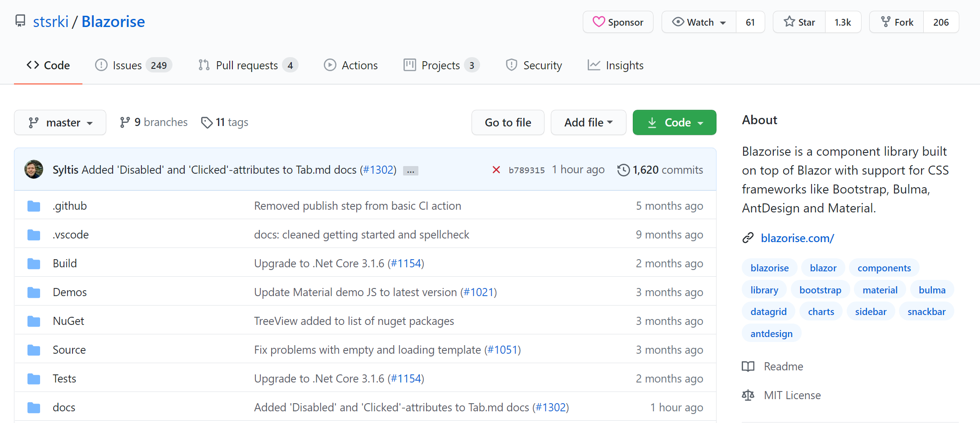Click the Readme book icon
Viewport: 980px width, 423px height.
click(x=748, y=366)
